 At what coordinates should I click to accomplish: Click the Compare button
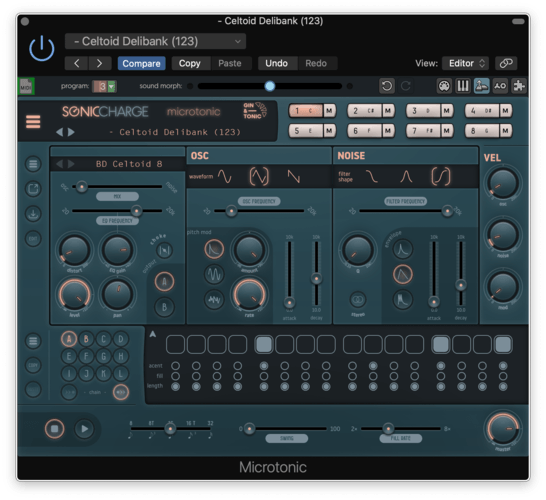[141, 63]
